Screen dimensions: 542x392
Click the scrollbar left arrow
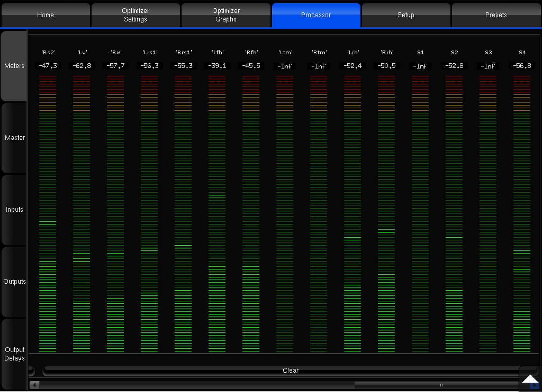[34, 385]
